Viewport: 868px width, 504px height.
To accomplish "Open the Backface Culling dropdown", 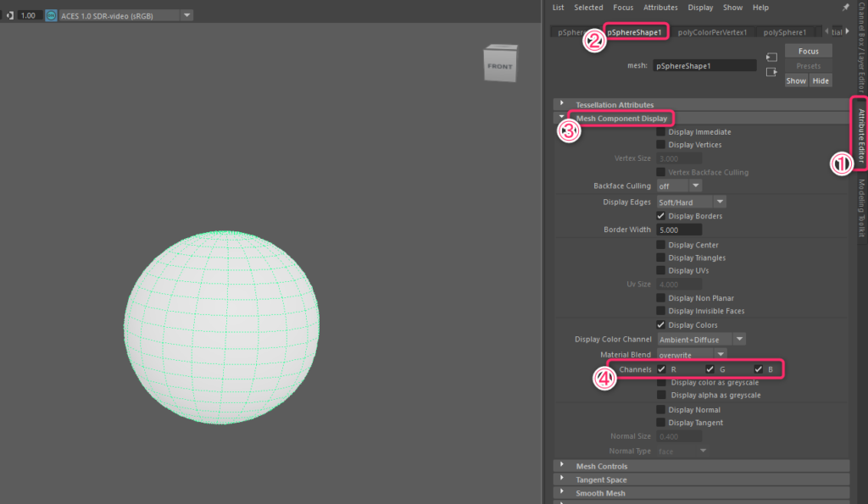I will (x=680, y=186).
